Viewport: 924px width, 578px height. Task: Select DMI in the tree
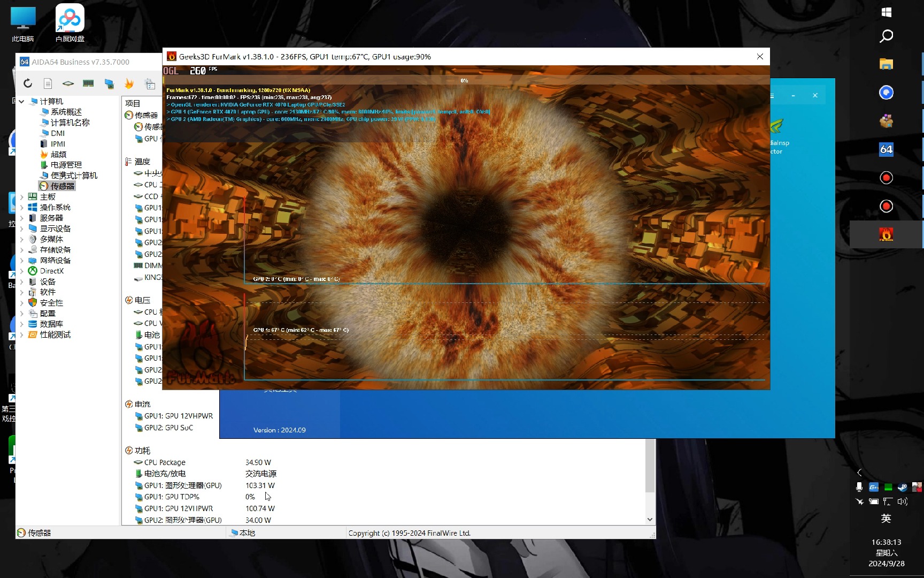click(x=58, y=133)
